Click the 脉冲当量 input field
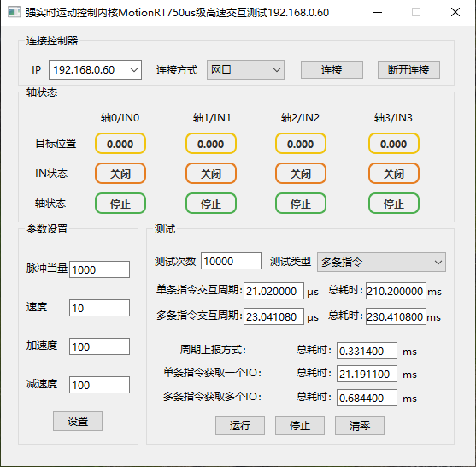This screenshot has width=476, height=467. tap(99, 269)
